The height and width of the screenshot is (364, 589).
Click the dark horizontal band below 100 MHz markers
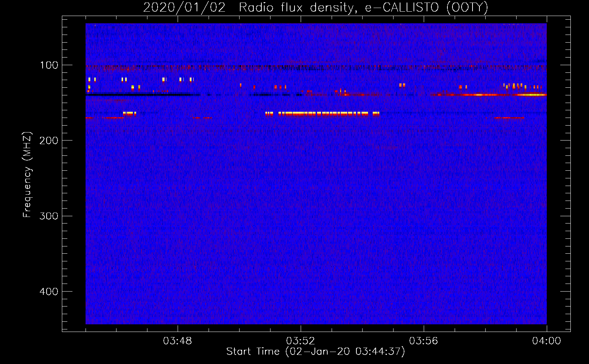(143, 95)
